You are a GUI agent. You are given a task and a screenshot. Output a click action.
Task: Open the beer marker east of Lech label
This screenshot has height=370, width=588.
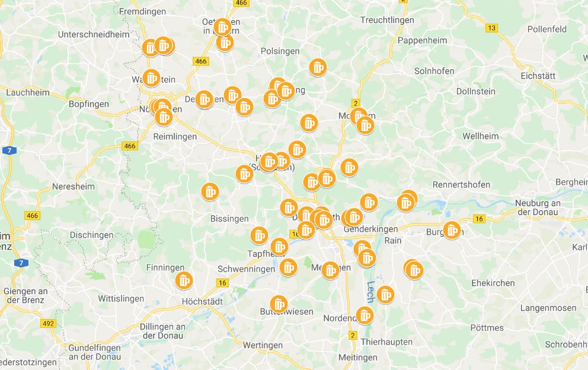pyautogui.click(x=385, y=295)
